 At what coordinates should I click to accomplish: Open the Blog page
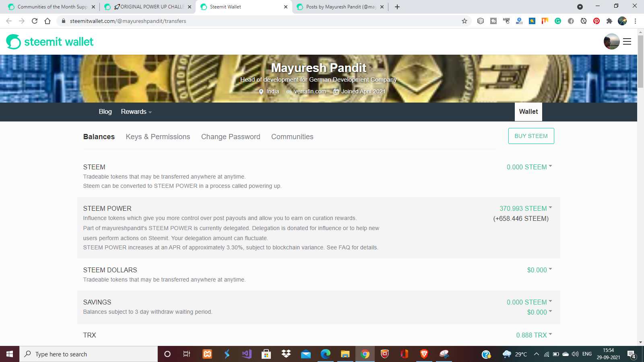coord(105,112)
